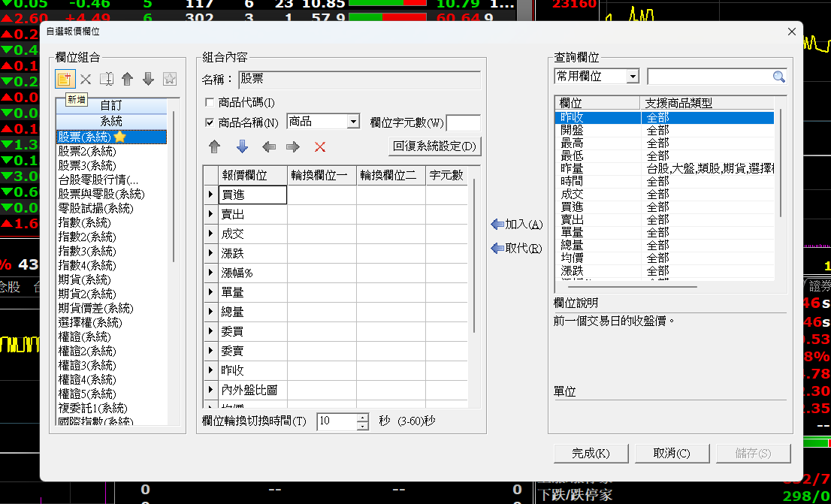This screenshot has width=831, height=504.
Task: Increase 欄位輪換切換時間 with spinner up arrow
Action: click(x=363, y=417)
